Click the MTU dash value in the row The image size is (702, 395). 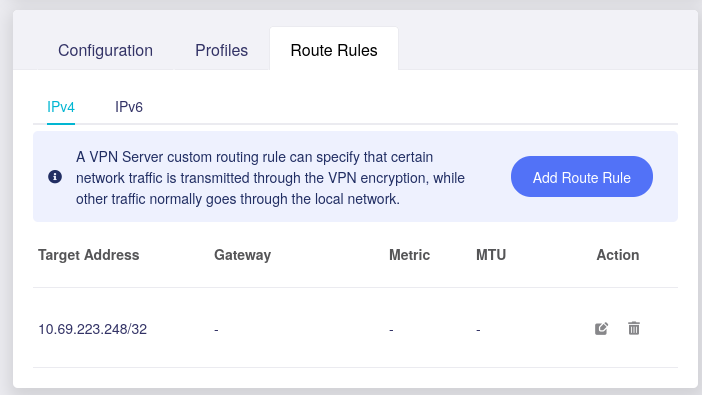click(478, 330)
